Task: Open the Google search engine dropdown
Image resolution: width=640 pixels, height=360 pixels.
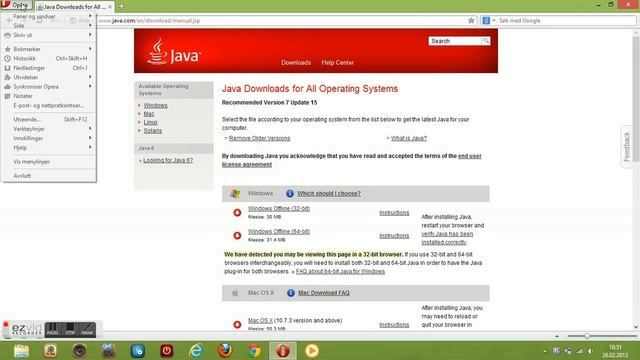Action: [x=489, y=20]
